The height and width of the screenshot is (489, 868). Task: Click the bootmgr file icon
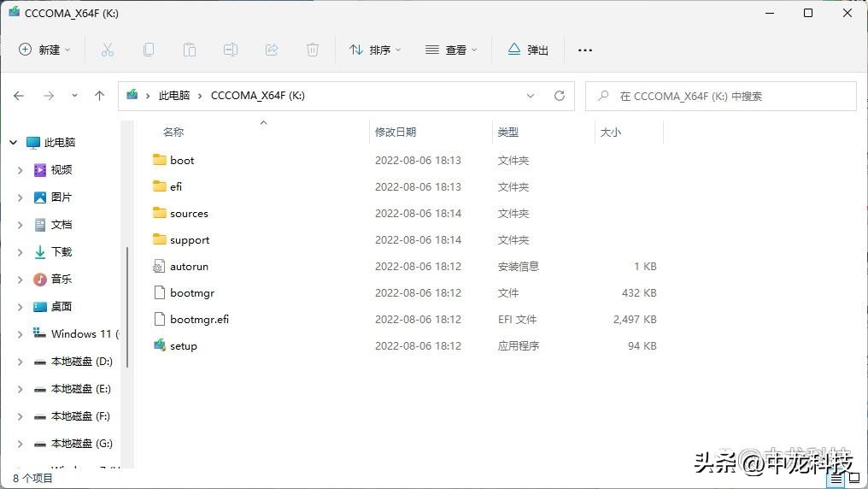160,292
